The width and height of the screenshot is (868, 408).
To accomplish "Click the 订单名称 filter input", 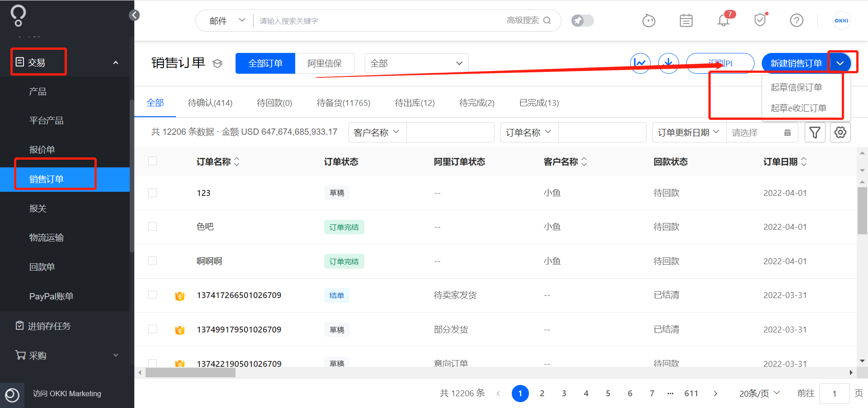I will (602, 133).
